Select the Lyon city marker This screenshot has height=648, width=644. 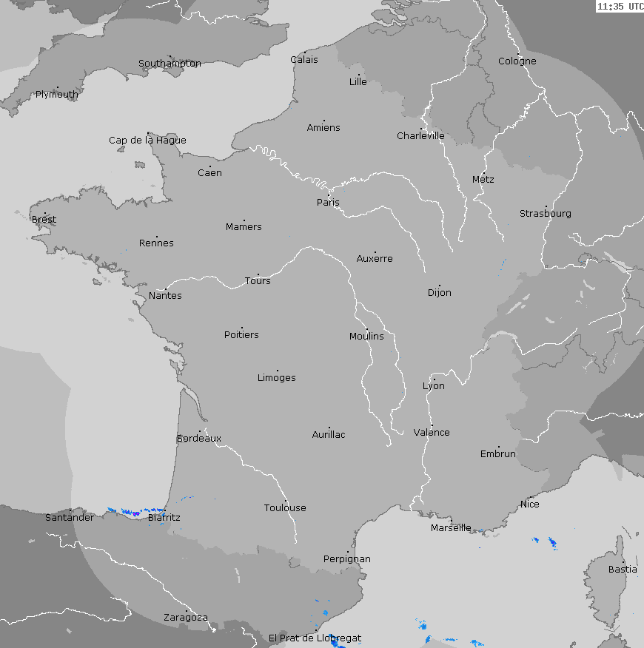434,379
